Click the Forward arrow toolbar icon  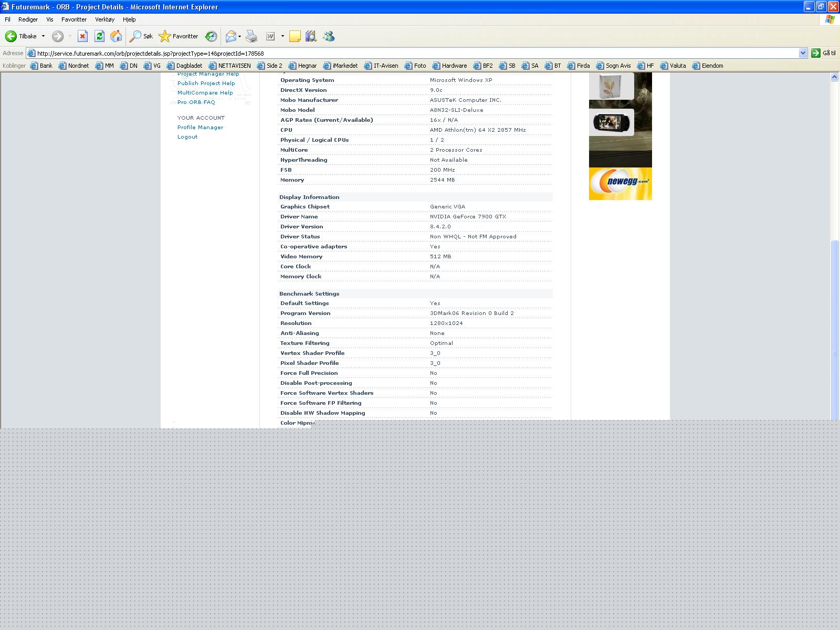58,36
